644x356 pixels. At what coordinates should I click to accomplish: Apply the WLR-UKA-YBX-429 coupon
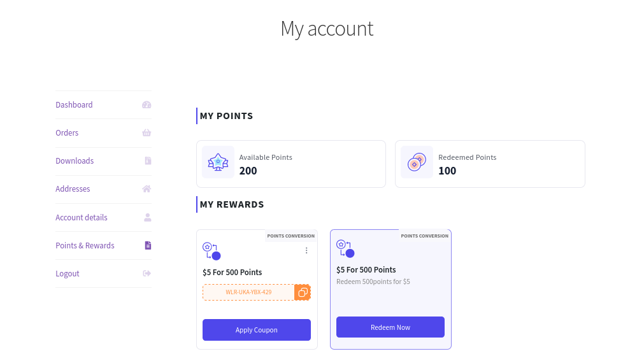tap(257, 330)
